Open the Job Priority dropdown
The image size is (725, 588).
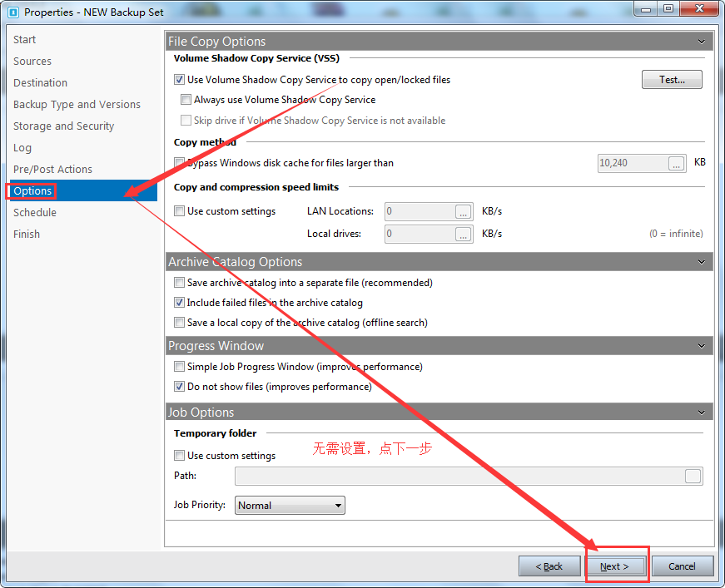coord(290,506)
